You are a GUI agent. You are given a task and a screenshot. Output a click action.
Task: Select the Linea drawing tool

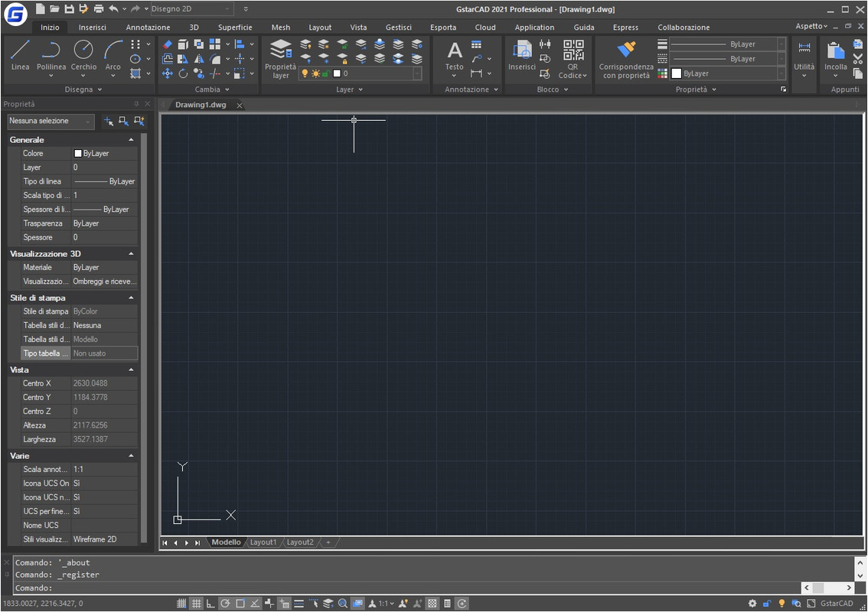pyautogui.click(x=20, y=55)
